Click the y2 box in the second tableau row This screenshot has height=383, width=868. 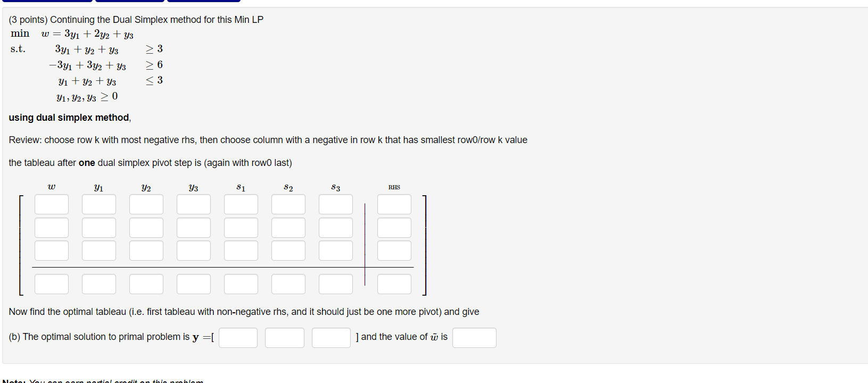point(146,227)
